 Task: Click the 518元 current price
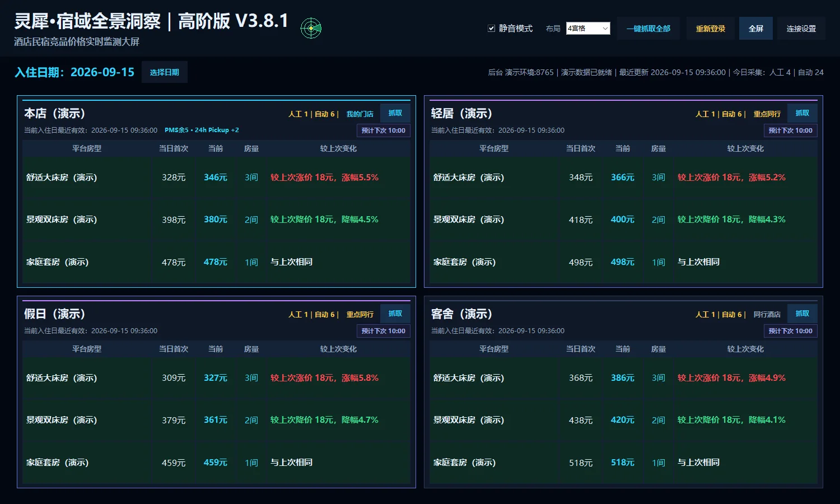pyautogui.click(x=623, y=463)
